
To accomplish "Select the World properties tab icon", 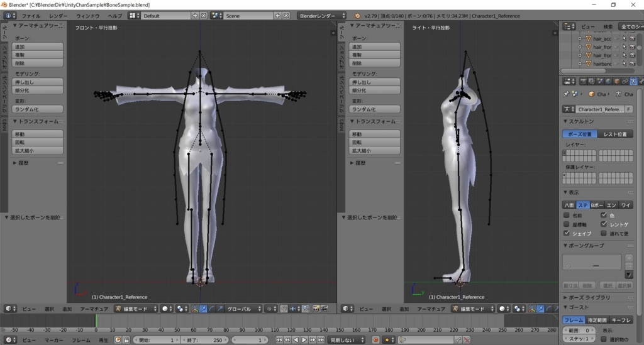I will tap(608, 82).
